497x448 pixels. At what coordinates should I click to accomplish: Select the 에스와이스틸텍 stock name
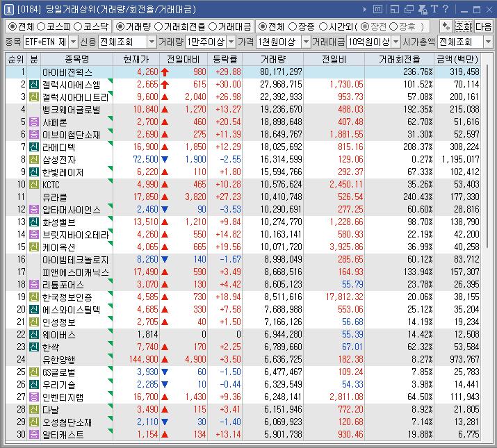point(72,310)
